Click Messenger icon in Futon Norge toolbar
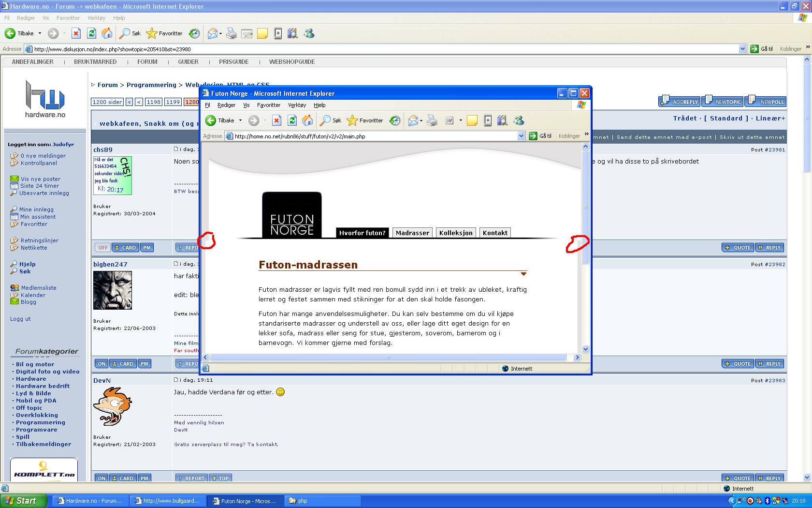The width and height of the screenshot is (812, 508). tap(519, 120)
